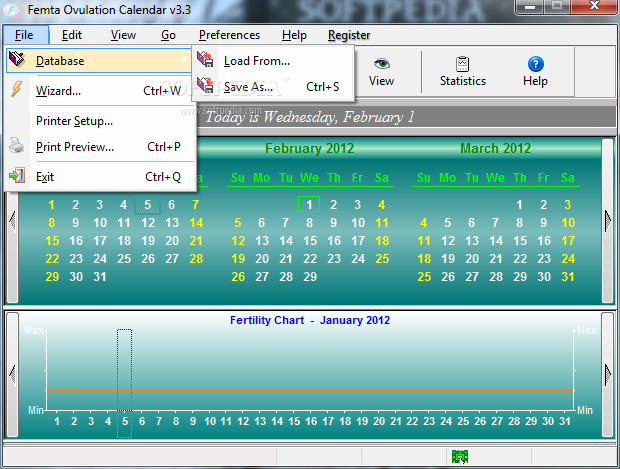Choose Wizard... from File menu
620x469 pixels.
101,91
